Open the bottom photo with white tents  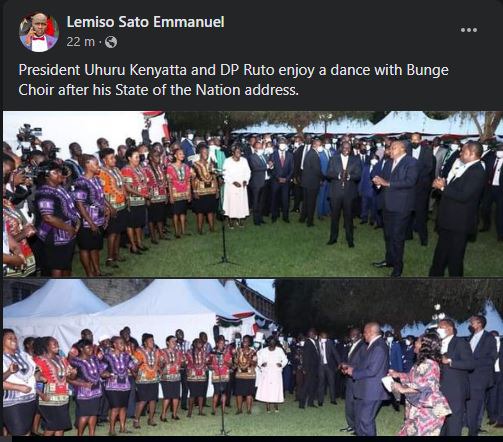pos(253,357)
